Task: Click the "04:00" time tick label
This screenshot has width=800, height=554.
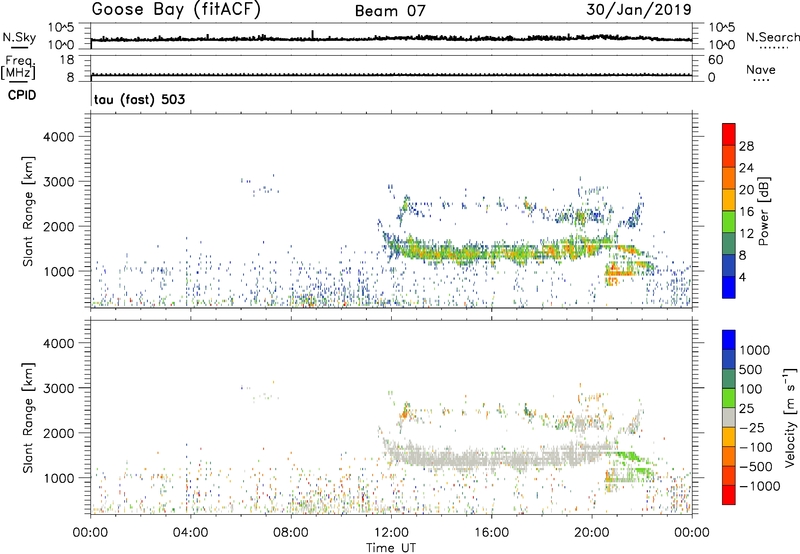Action: point(190,533)
